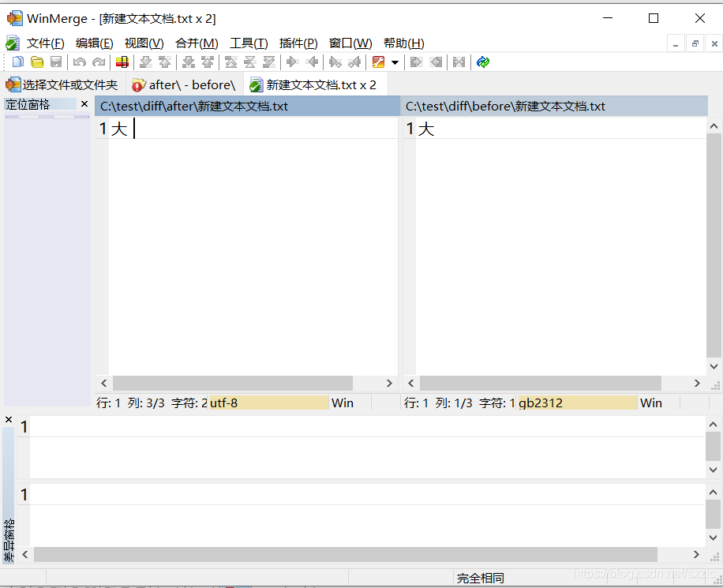Select the line difference highlight icon

122,62
